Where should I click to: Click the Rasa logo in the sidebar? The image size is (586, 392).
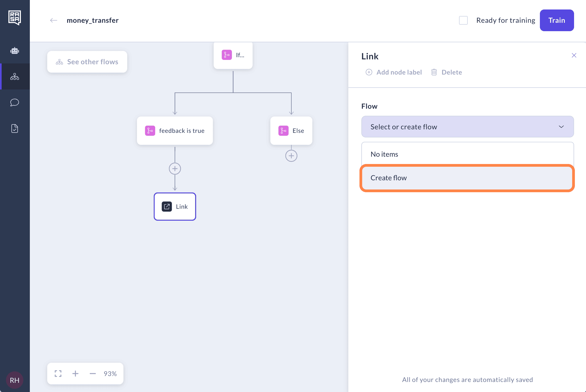click(x=15, y=17)
